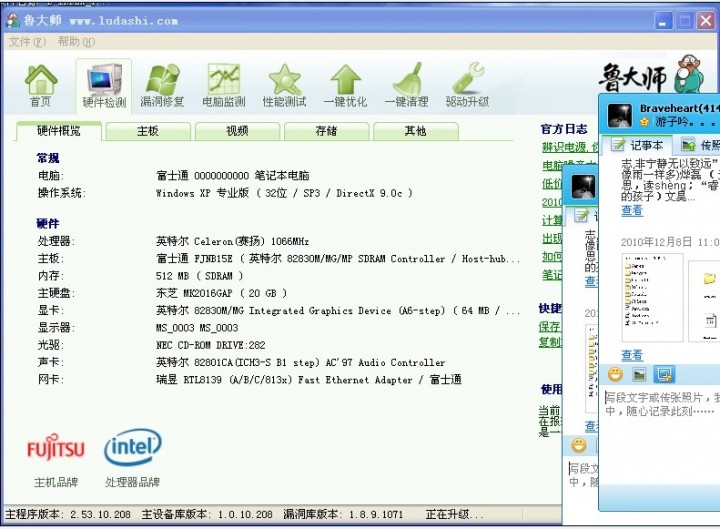
Task: Switch to the 视频 tab
Action: pos(237,131)
